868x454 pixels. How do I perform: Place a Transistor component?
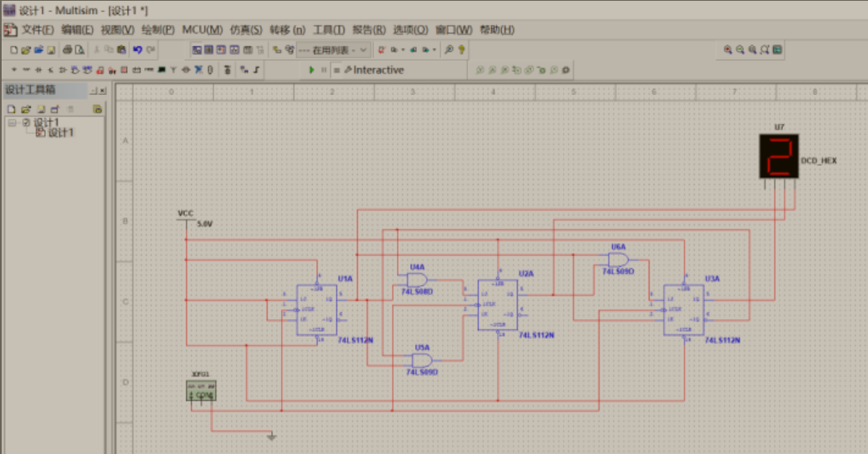click(x=50, y=70)
